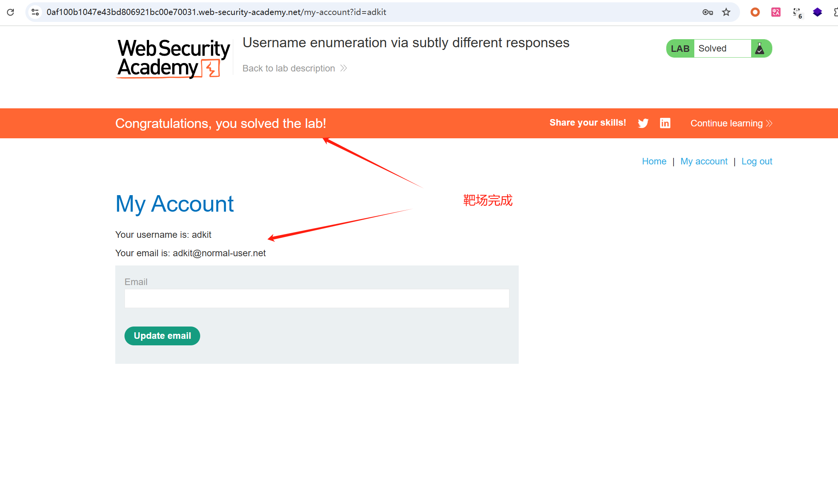838x504 pixels.
Task: Click the green lab flask icon
Action: tap(760, 48)
